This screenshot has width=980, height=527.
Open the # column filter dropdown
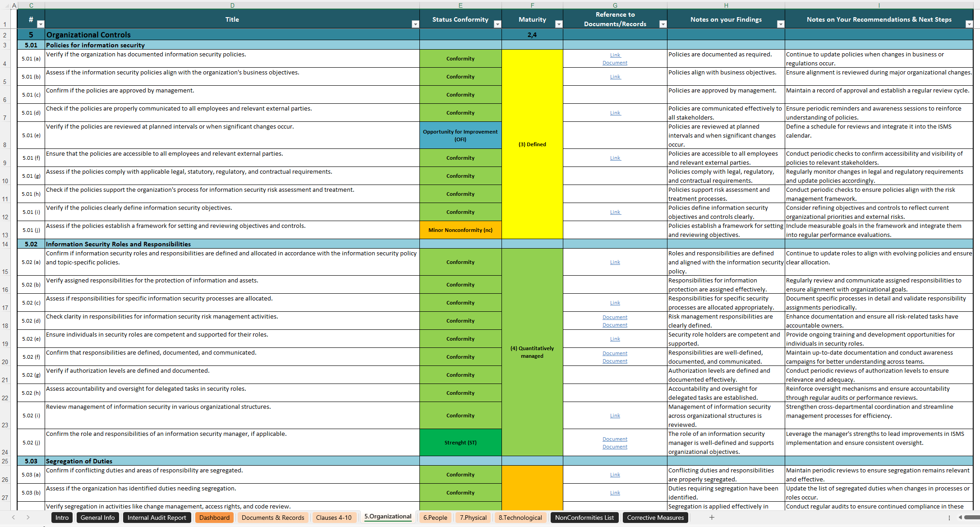tap(41, 25)
